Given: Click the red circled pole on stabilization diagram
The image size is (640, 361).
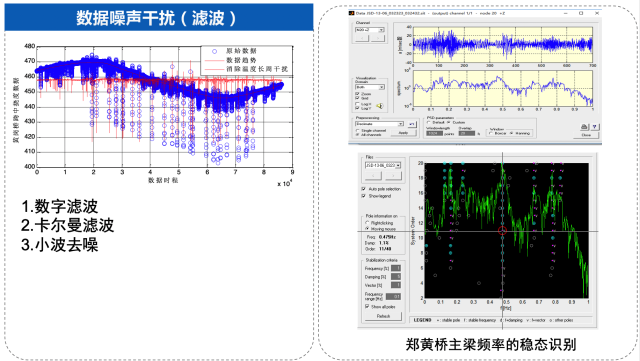Looking at the screenshot, I should tap(502, 231).
